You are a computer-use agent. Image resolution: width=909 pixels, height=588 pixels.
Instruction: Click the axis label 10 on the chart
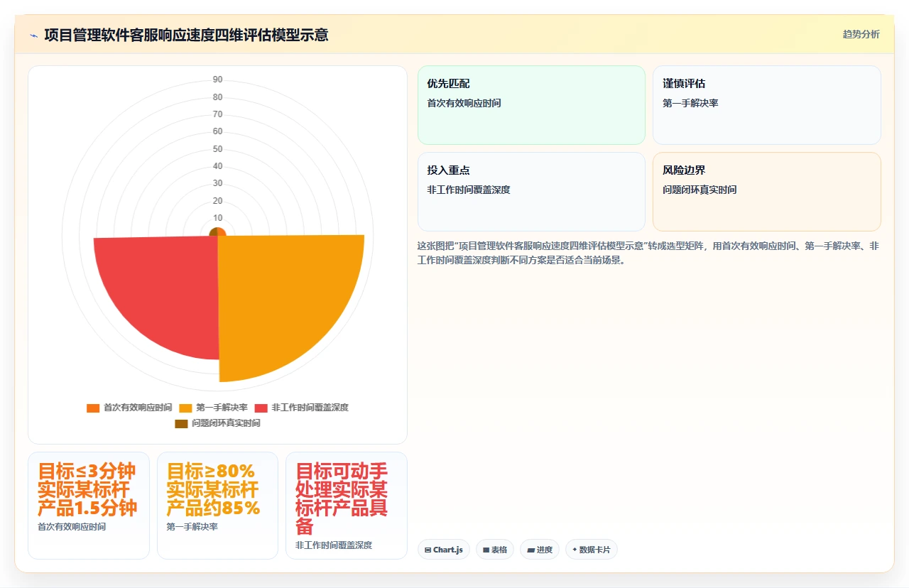click(217, 218)
